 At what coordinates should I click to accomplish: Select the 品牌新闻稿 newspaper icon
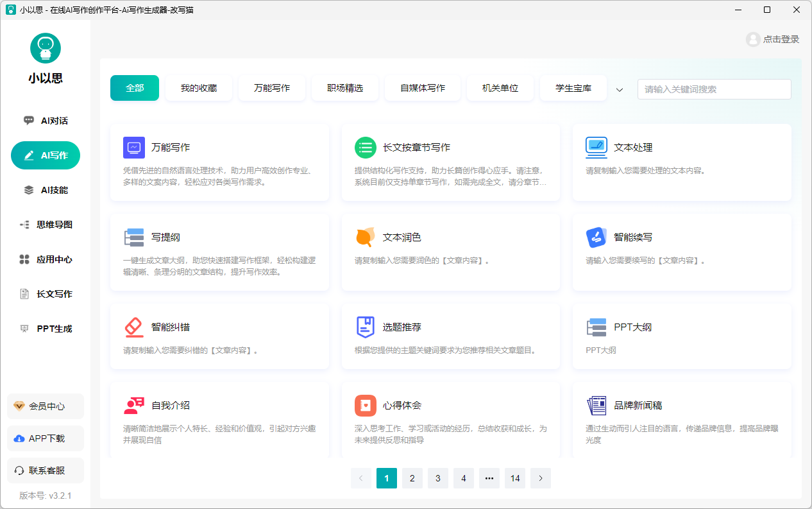pyautogui.click(x=596, y=406)
